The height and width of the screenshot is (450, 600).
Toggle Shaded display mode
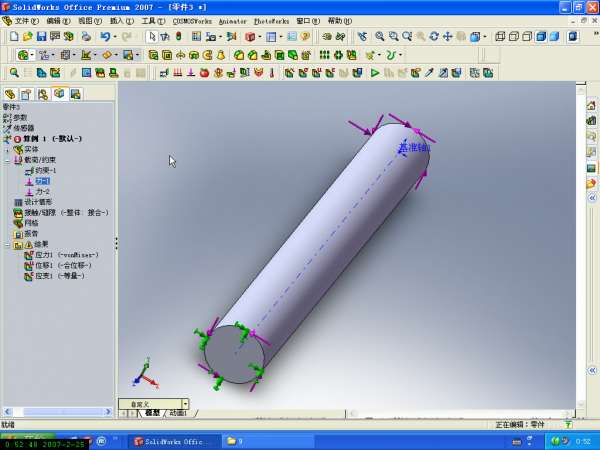554,37
